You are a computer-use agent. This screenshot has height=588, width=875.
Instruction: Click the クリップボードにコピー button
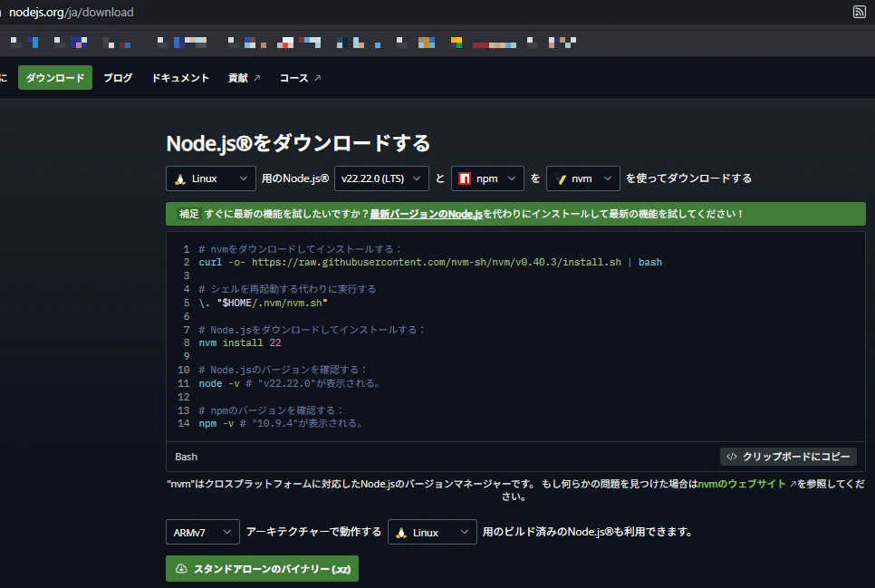pyautogui.click(x=788, y=457)
